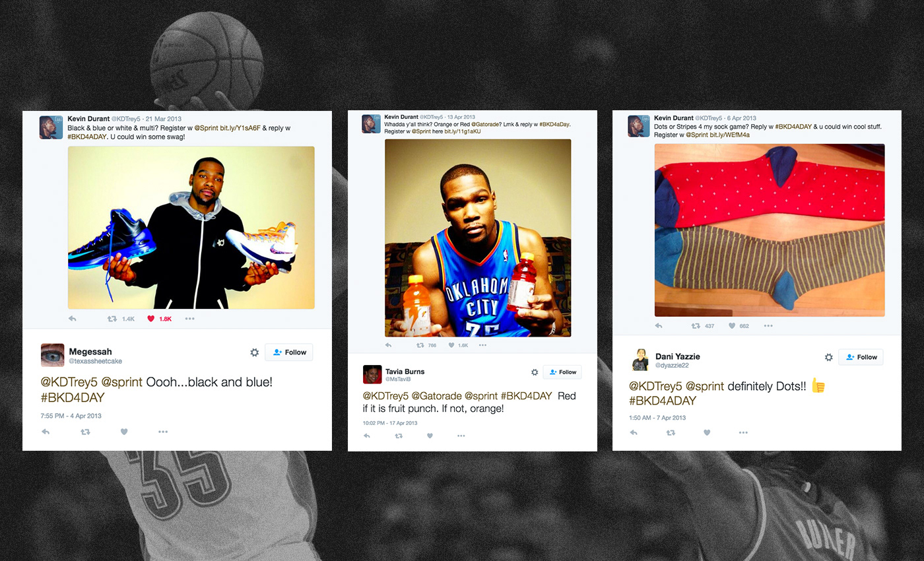Follow Dani Yazzie
This screenshot has height=561, width=924.
(x=861, y=357)
